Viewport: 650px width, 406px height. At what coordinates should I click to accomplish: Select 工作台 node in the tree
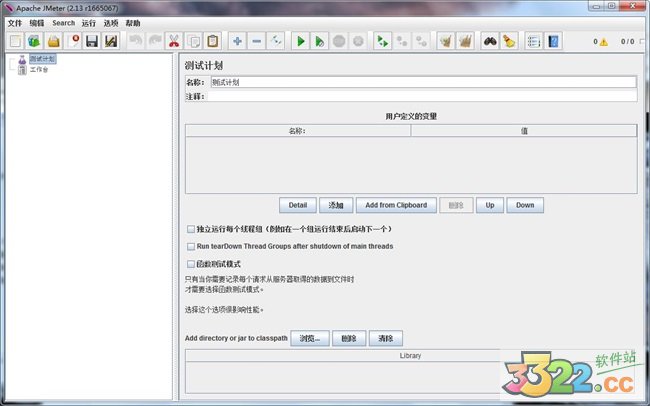[x=39, y=69]
